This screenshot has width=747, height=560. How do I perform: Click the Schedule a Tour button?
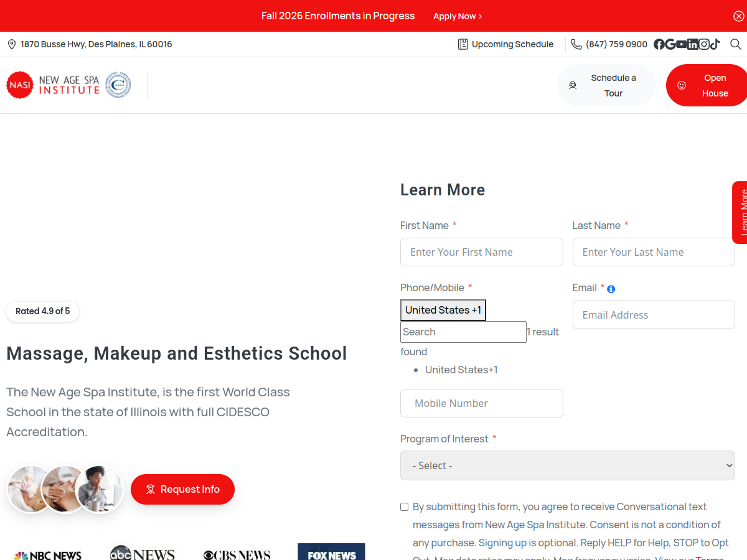(606, 85)
